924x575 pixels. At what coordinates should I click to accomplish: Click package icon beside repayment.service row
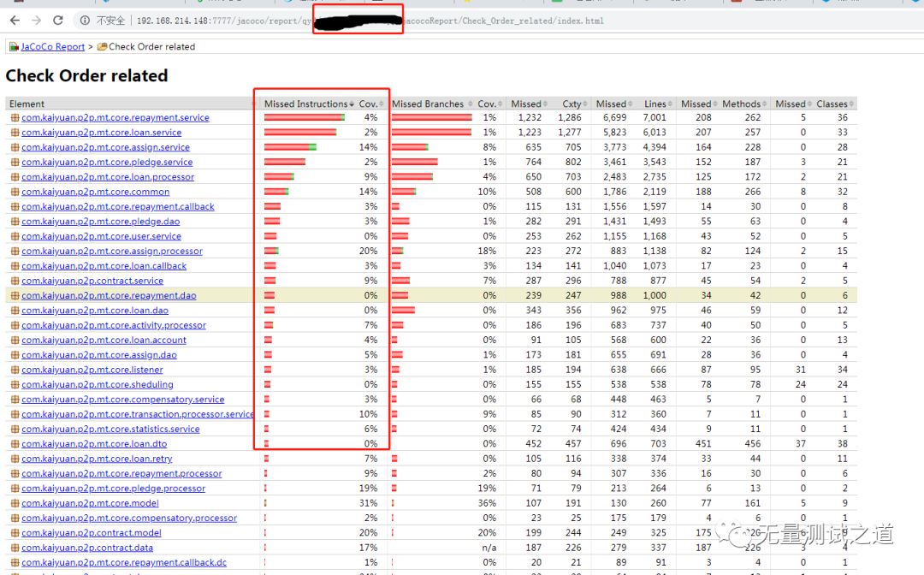14,118
